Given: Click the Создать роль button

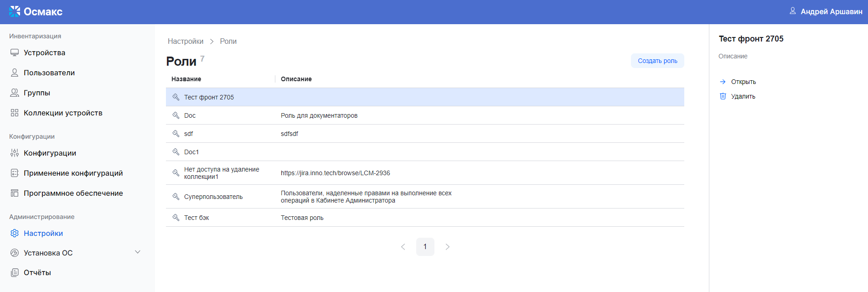Looking at the screenshot, I should pos(657,61).
